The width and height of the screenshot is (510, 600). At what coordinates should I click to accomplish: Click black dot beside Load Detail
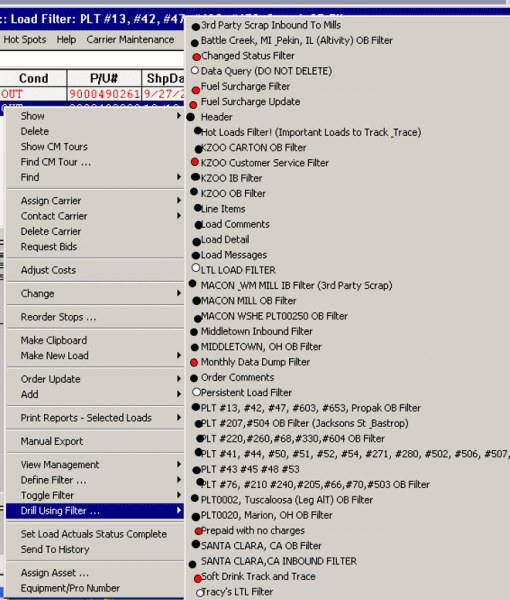tap(196, 241)
